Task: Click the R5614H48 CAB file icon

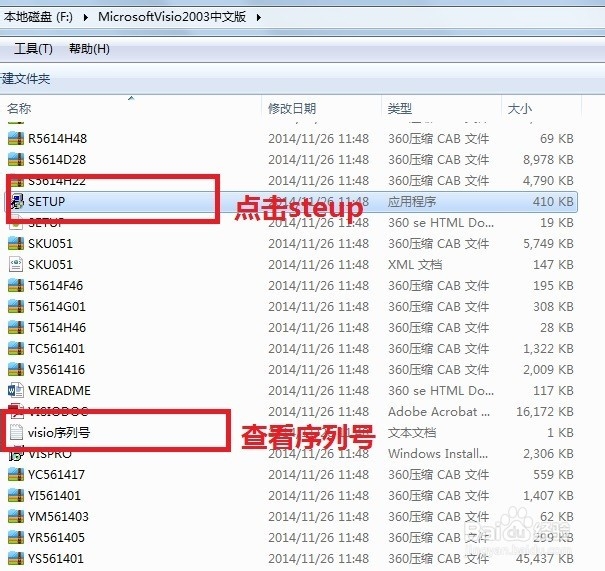Action: (16, 138)
